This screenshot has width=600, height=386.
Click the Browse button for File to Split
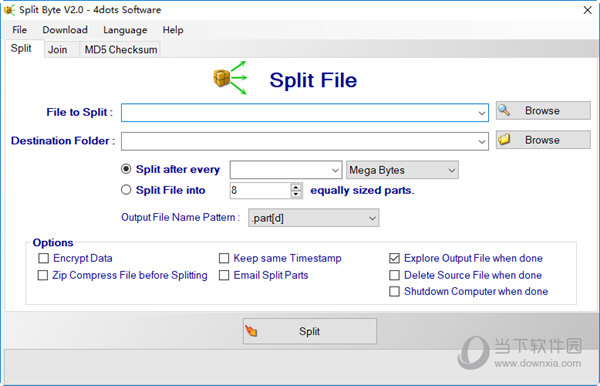(543, 111)
